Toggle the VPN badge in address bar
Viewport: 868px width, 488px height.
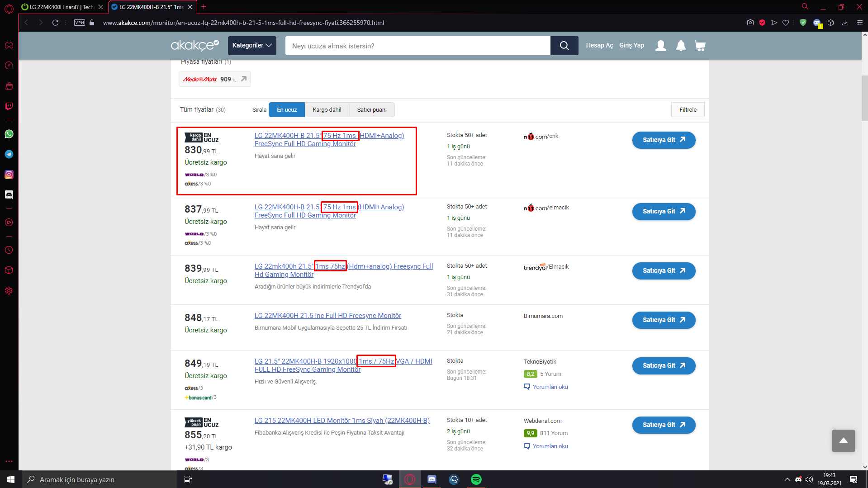tap(80, 23)
